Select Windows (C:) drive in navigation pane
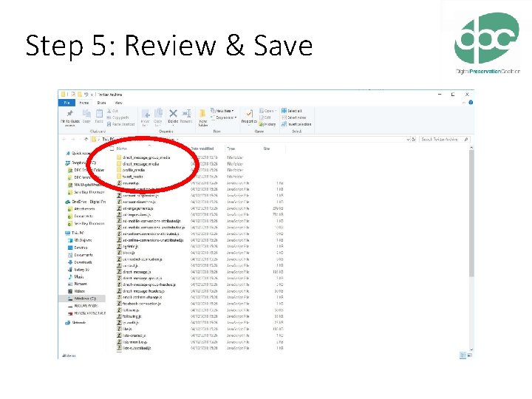 click(x=82, y=299)
